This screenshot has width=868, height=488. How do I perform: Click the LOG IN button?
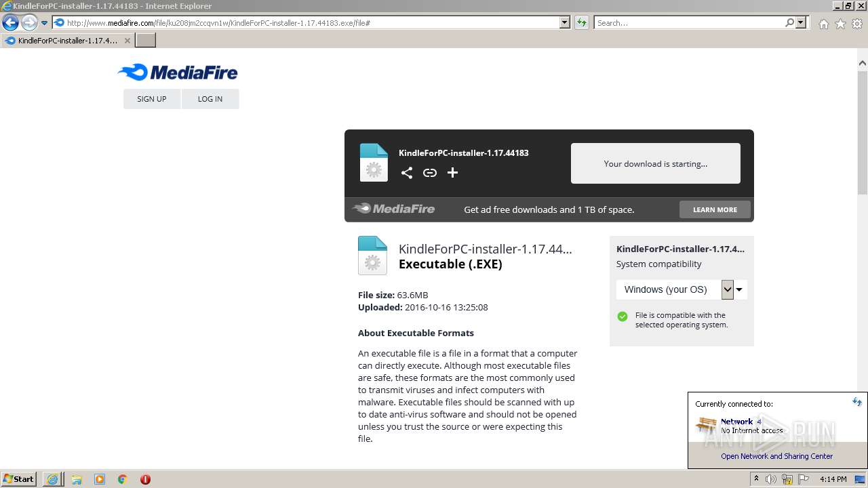pos(210,99)
